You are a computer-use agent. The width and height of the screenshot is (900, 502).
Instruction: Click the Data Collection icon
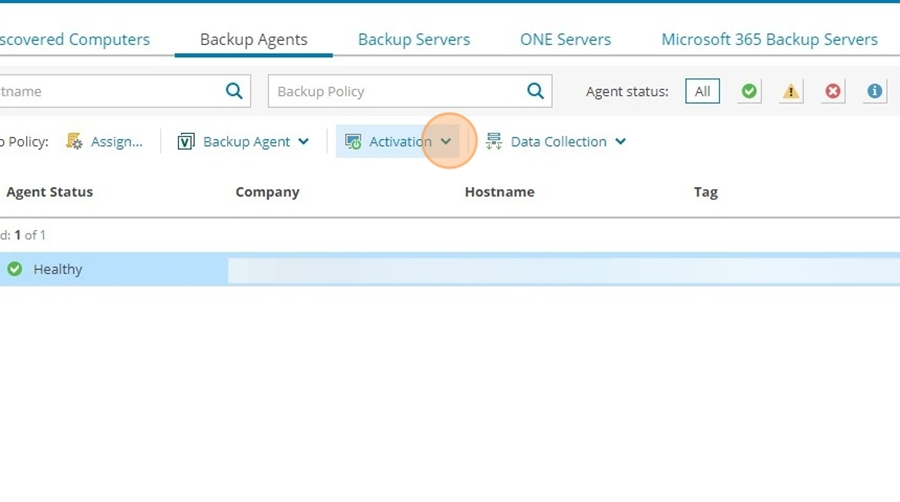[x=494, y=141]
